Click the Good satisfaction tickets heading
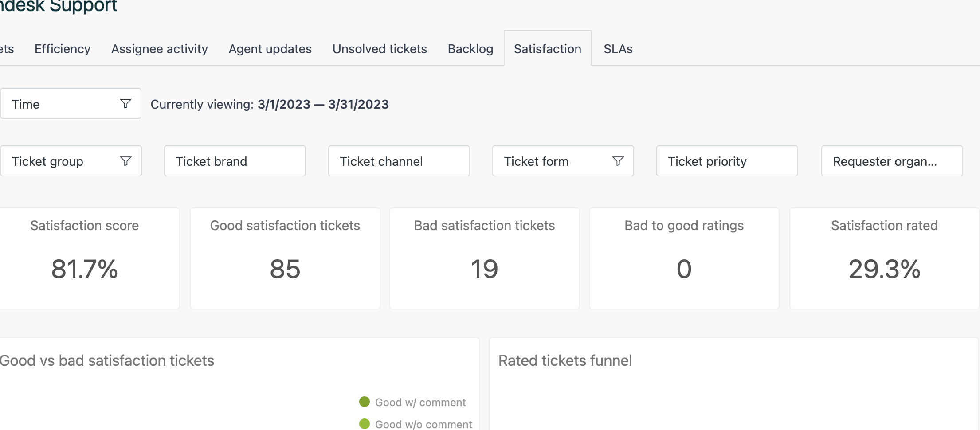 point(285,225)
